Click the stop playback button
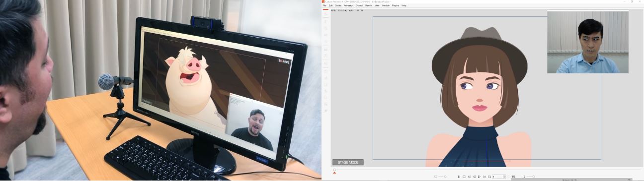The image size is (644, 181). click(464, 177)
